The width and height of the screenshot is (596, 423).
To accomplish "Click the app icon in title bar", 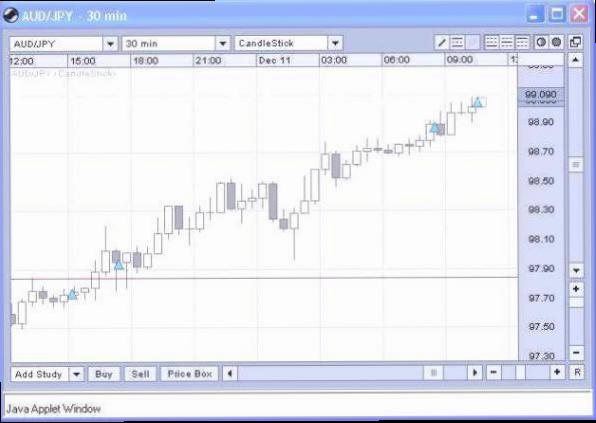I will pyautogui.click(x=10, y=15).
